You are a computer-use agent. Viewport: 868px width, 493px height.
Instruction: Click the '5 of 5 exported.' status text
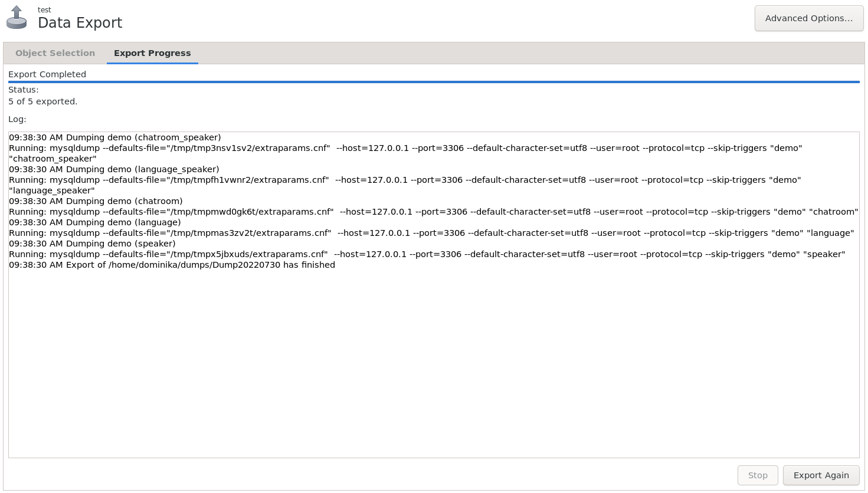click(43, 101)
